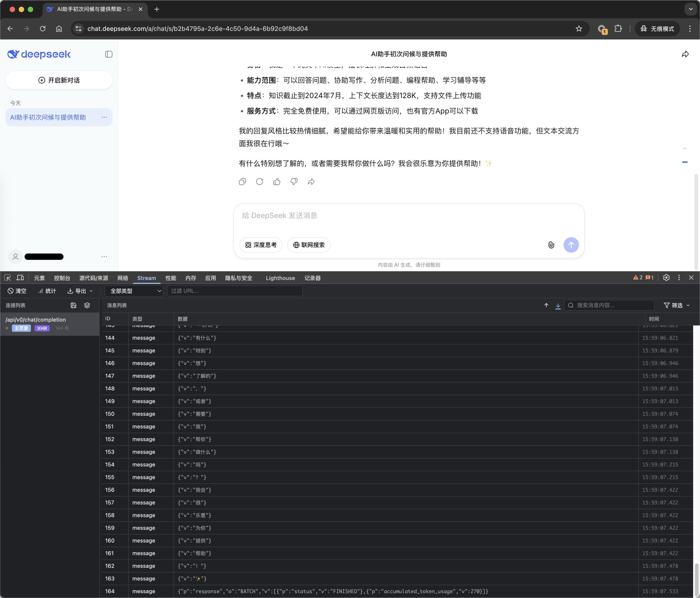Click the user avatar icon
The image size is (700, 598).
pyautogui.click(x=15, y=257)
